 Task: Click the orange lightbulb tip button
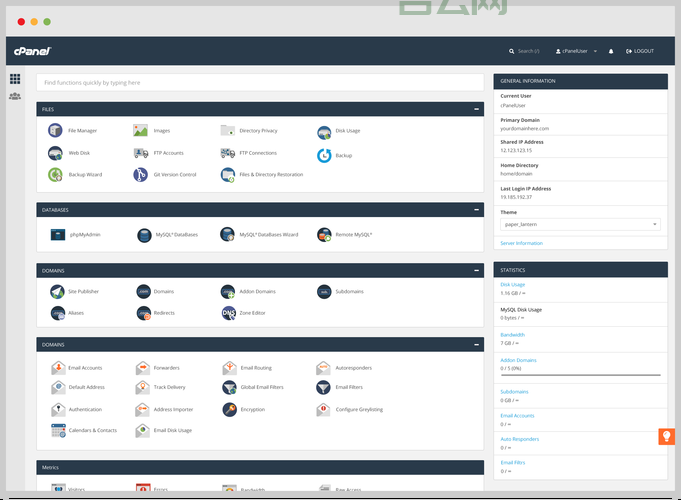coord(667,436)
